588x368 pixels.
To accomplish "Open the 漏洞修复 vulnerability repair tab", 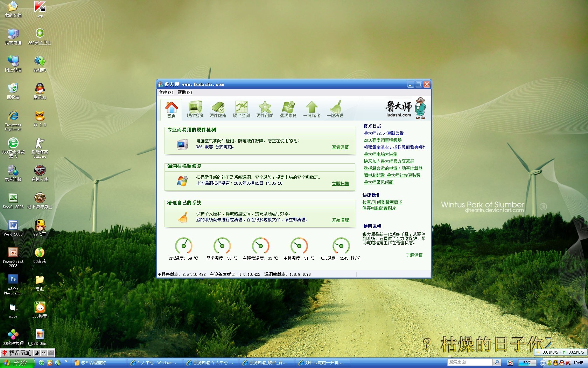I will (x=288, y=109).
